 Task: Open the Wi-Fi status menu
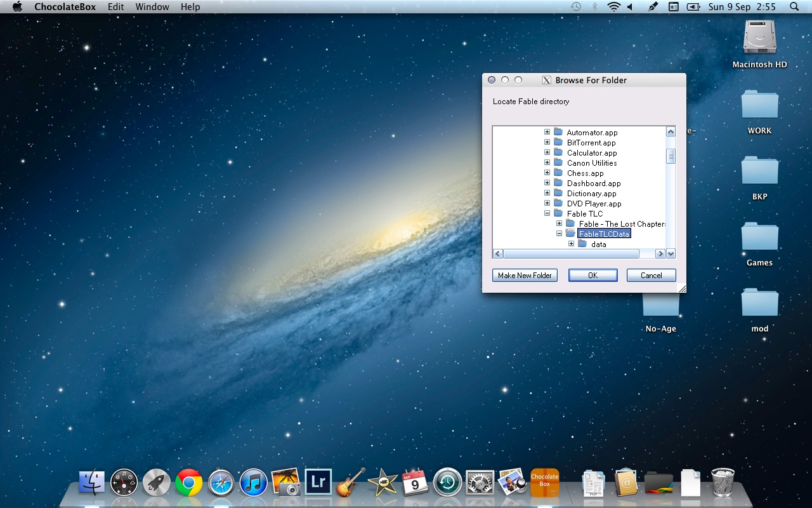point(613,7)
